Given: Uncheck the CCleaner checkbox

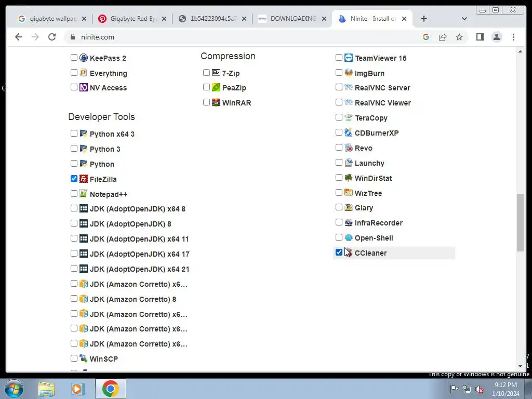Looking at the screenshot, I should (x=339, y=252).
